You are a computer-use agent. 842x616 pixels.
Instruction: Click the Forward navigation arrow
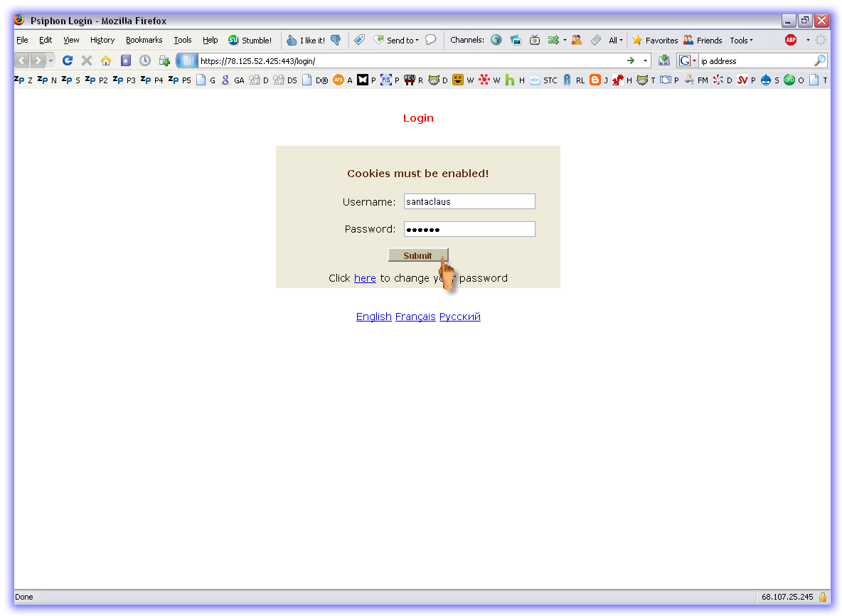coord(38,60)
